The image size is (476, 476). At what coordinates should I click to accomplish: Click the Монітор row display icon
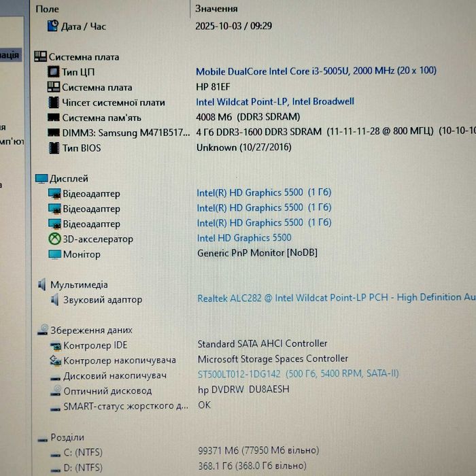(x=55, y=254)
